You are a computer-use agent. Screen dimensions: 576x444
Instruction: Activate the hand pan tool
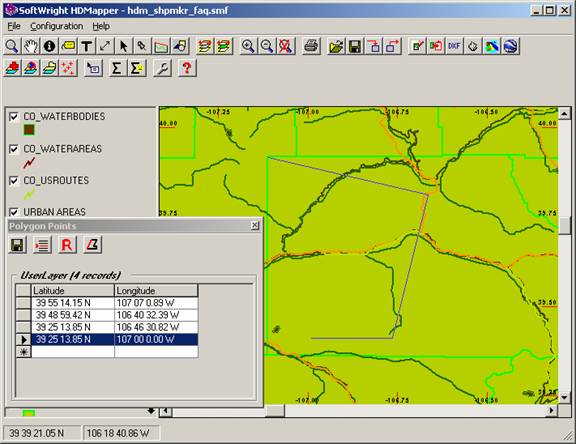point(31,46)
